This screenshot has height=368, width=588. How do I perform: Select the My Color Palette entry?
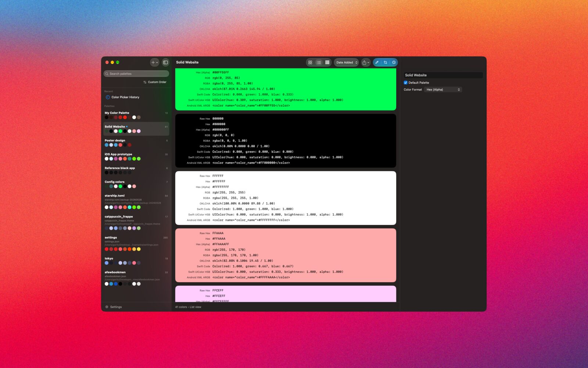tap(136, 115)
